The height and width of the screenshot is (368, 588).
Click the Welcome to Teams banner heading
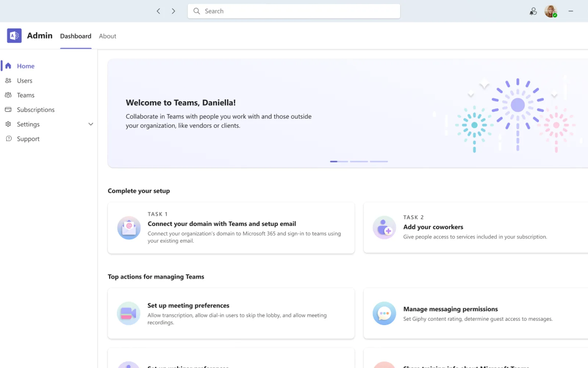[181, 103]
